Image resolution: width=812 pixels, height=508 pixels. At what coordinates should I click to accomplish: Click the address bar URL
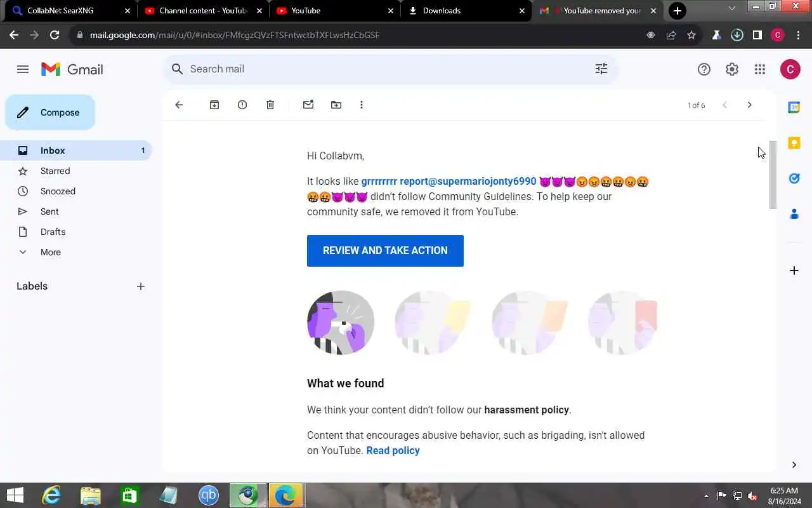pos(235,35)
